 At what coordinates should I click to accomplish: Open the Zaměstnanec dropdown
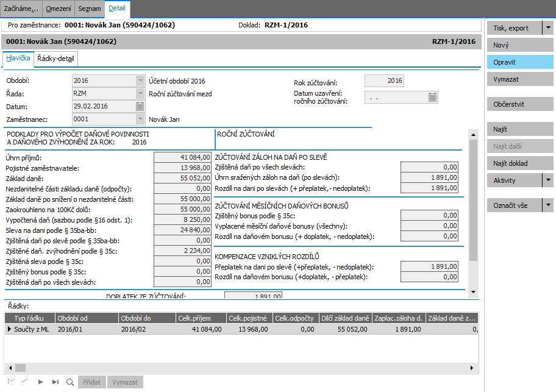[x=140, y=119]
